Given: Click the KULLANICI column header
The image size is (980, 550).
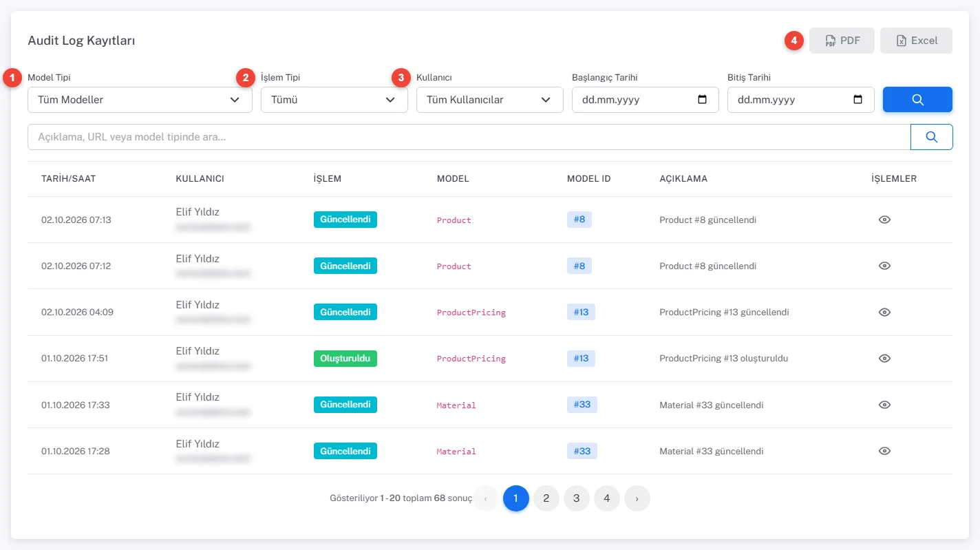Looking at the screenshot, I should tap(200, 178).
